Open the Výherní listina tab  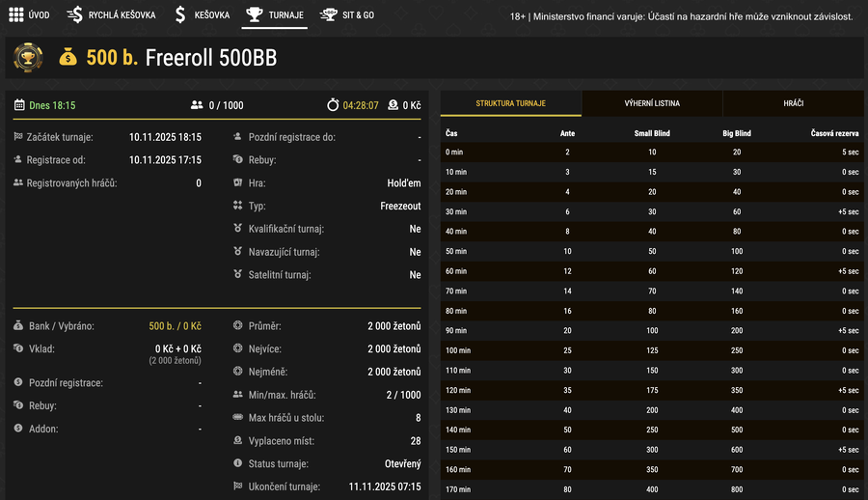[x=652, y=103]
